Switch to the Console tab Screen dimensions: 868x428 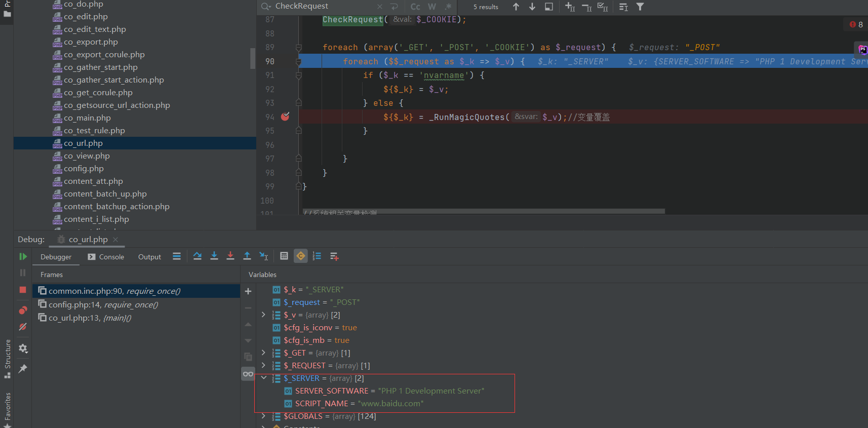point(106,257)
